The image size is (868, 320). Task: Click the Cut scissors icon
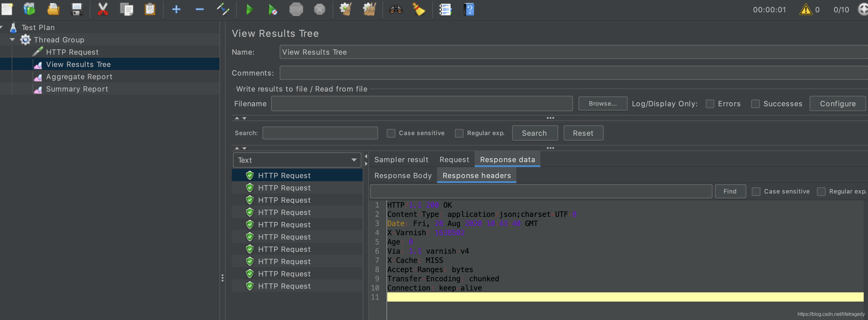(x=103, y=10)
